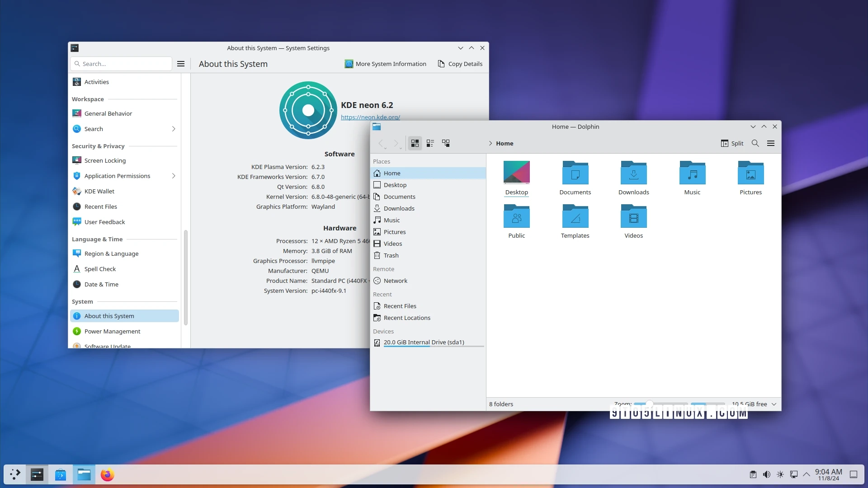Image resolution: width=868 pixels, height=488 pixels.
Task: Open Screen Locking settings
Action: (124, 160)
